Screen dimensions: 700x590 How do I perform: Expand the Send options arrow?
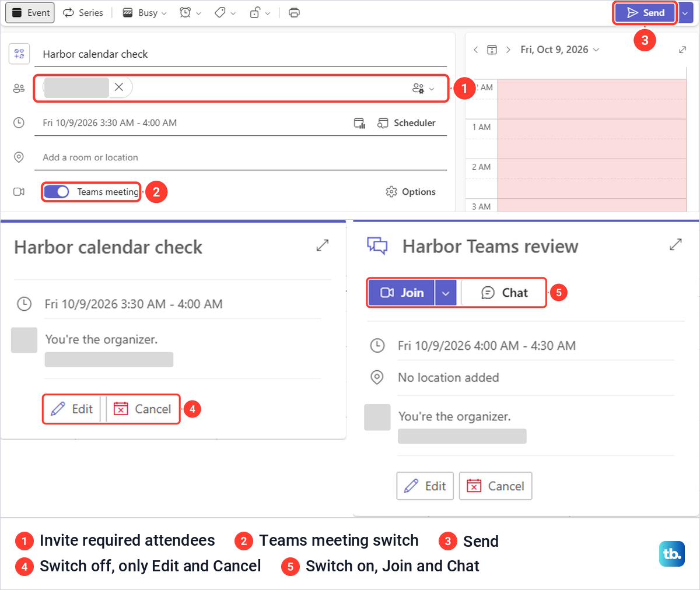(685, 13)
